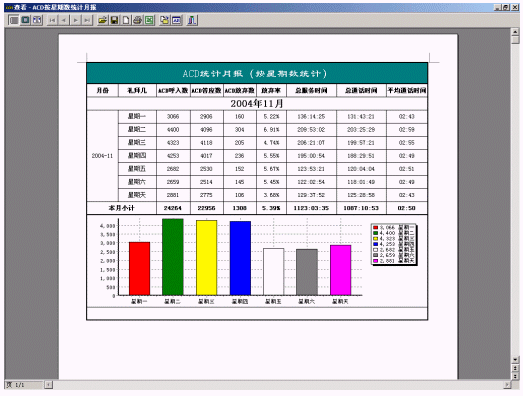Image resolution: width=523 pixels, height=396 pixels.
Task: Save report with the floppy disk icon
Action: (x=114, y=20)
